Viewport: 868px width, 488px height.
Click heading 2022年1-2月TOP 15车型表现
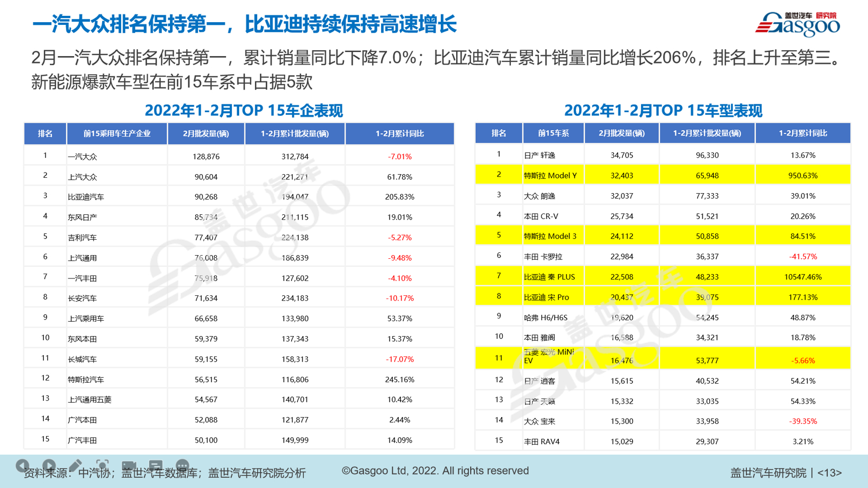tap(663, 111)
